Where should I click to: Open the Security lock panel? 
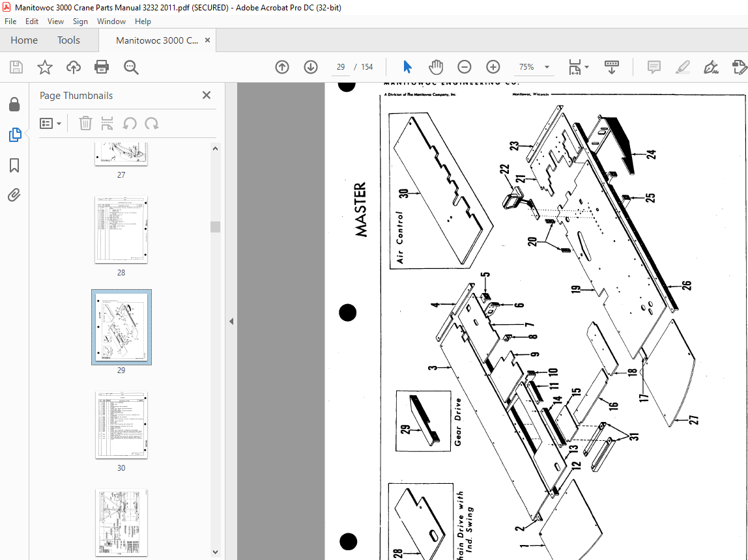point(14,104)
